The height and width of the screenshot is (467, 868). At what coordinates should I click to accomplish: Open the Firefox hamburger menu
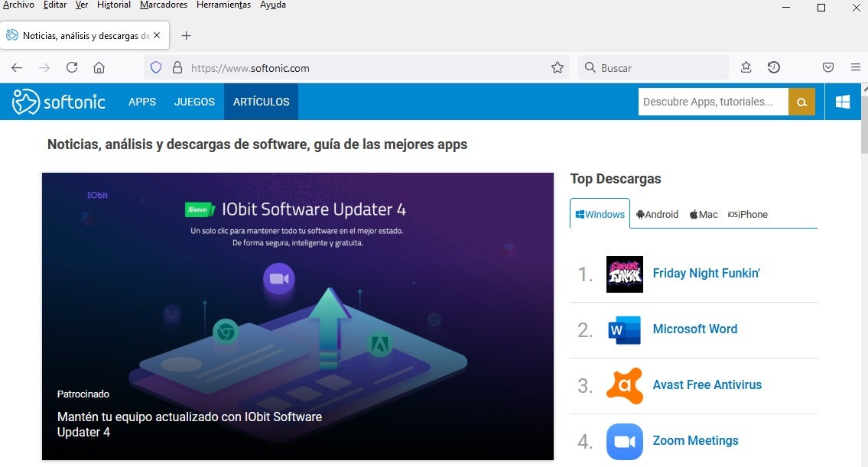pos(855,67)
